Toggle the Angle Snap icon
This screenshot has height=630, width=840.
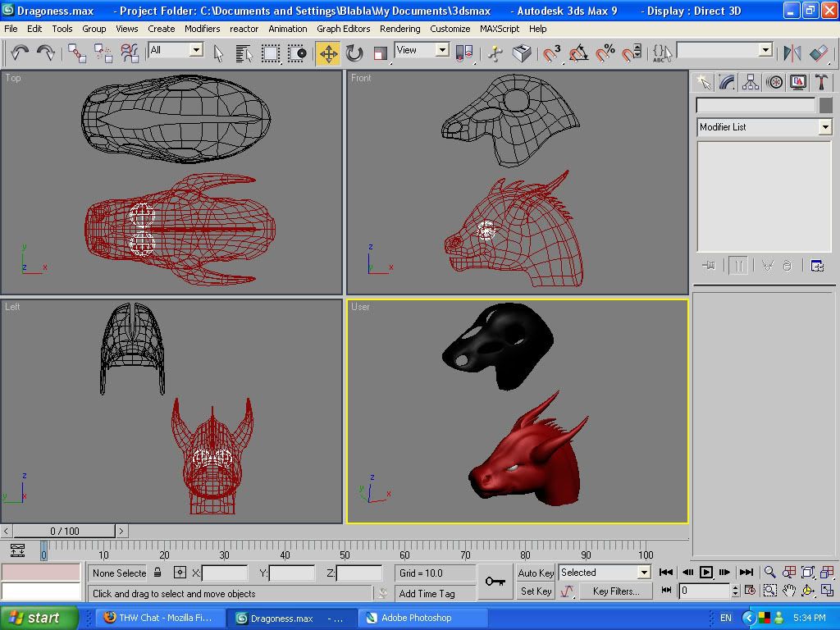click(578, 53)
